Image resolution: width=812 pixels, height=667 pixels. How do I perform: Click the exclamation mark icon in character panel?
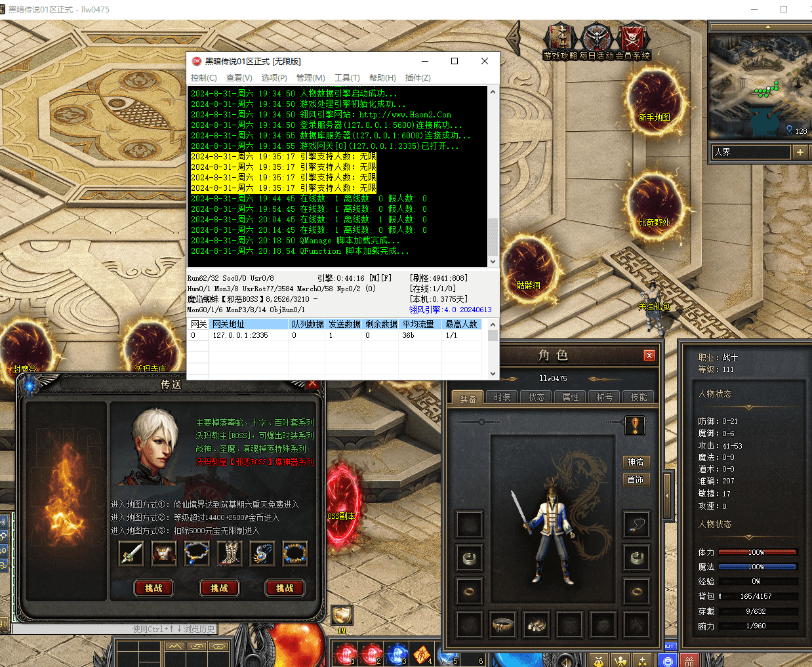click(635, 426)
